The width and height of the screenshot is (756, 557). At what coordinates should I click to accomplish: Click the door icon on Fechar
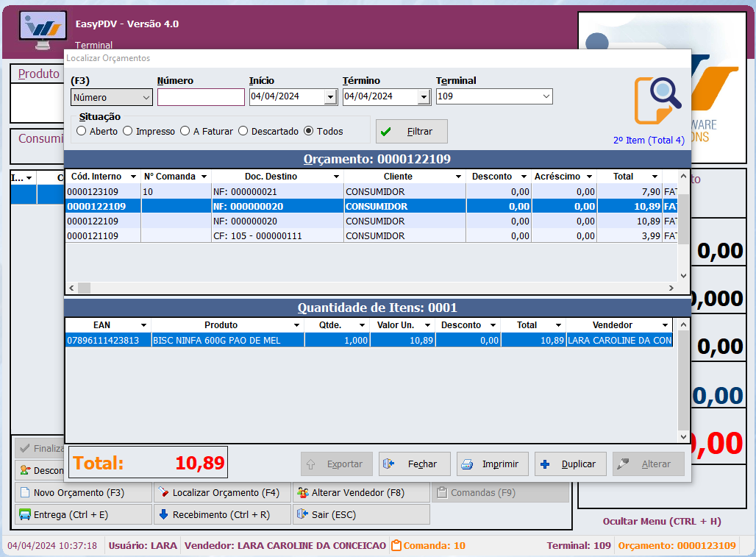pos(389,464)
